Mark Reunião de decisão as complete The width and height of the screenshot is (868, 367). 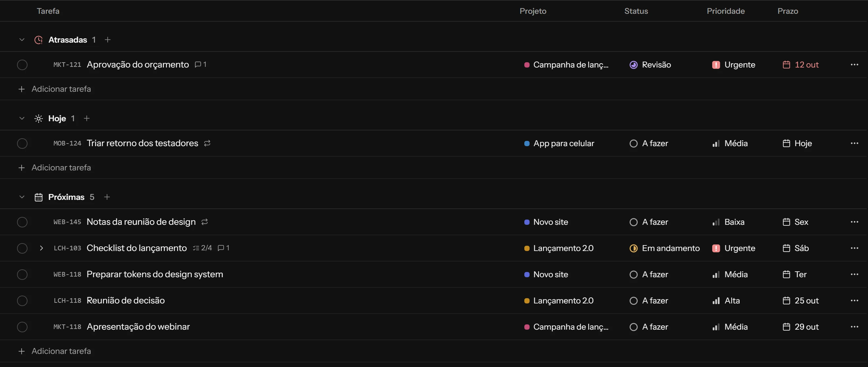coord(22,300)
